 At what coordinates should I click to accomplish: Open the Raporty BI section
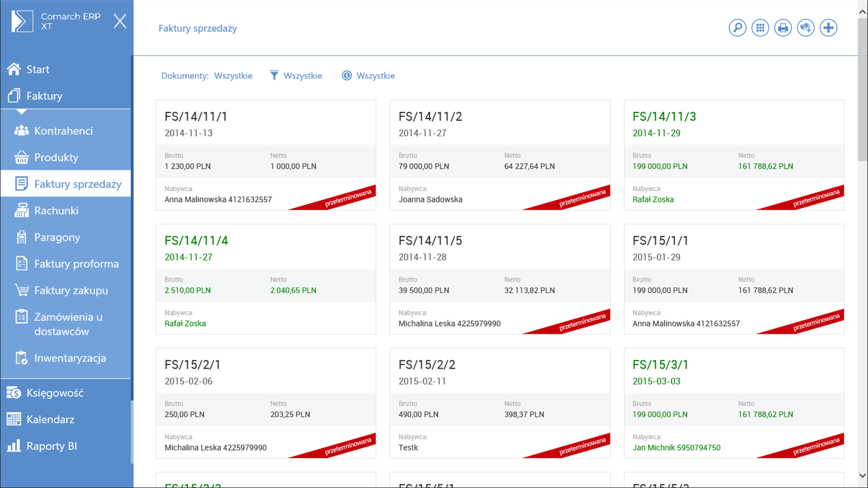point(51,446)
